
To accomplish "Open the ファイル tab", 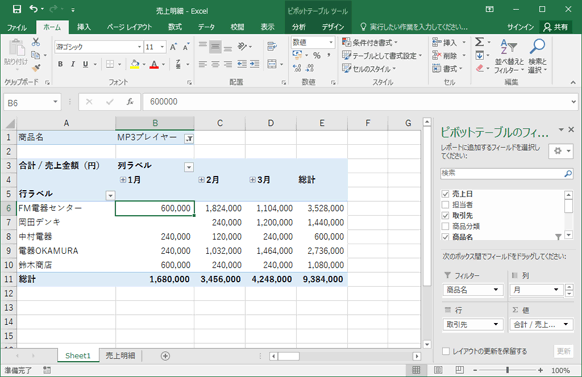I will pos(17,27).
